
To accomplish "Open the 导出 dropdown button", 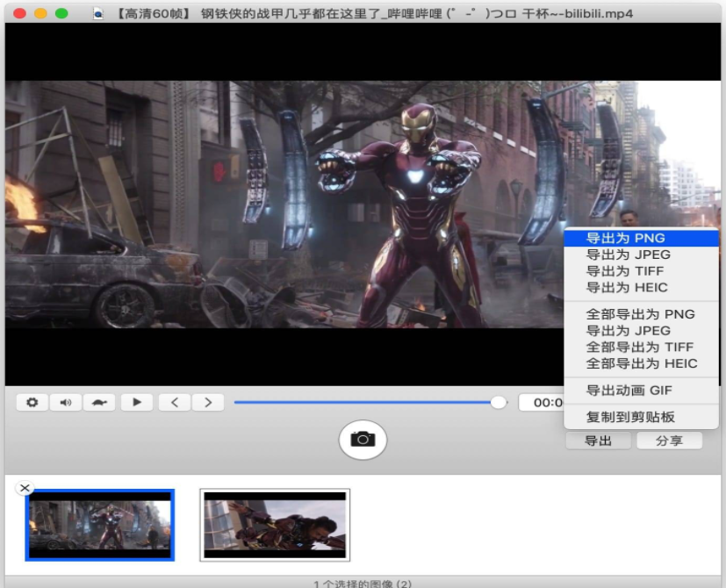I will point(598,441).
